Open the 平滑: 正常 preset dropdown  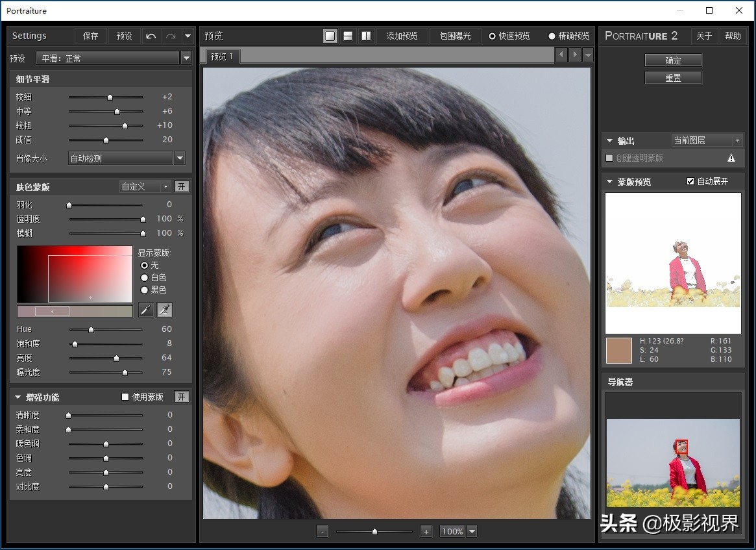point(186,58)
